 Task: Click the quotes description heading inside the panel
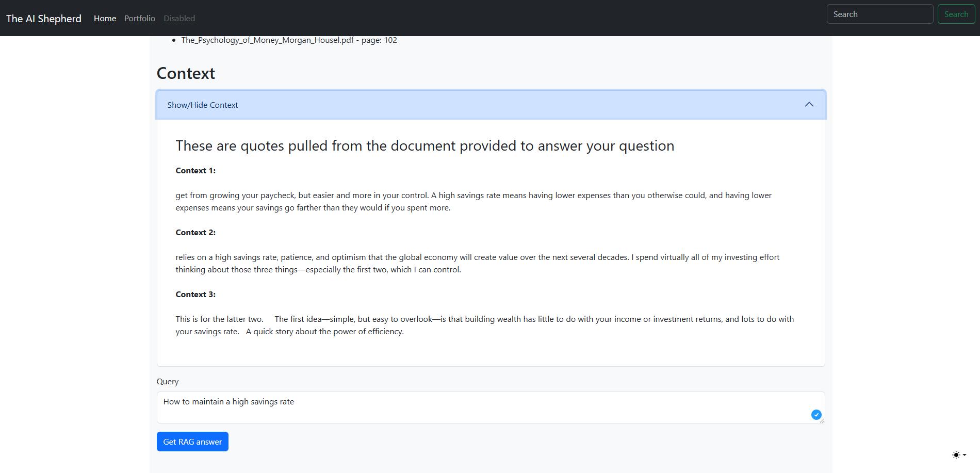coord(424,145)
